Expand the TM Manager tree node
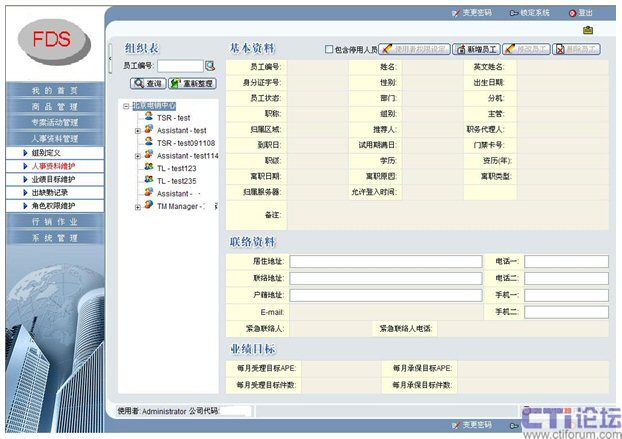The width and height of the screenshot is (622, 439). (x=137, y=207)
